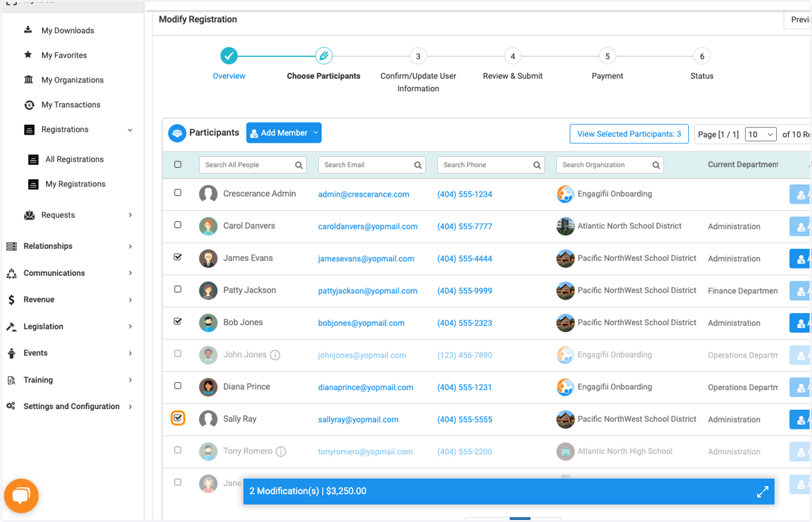Click the Search Organization input field
The image size is (812, 522).
pos(610,165)
